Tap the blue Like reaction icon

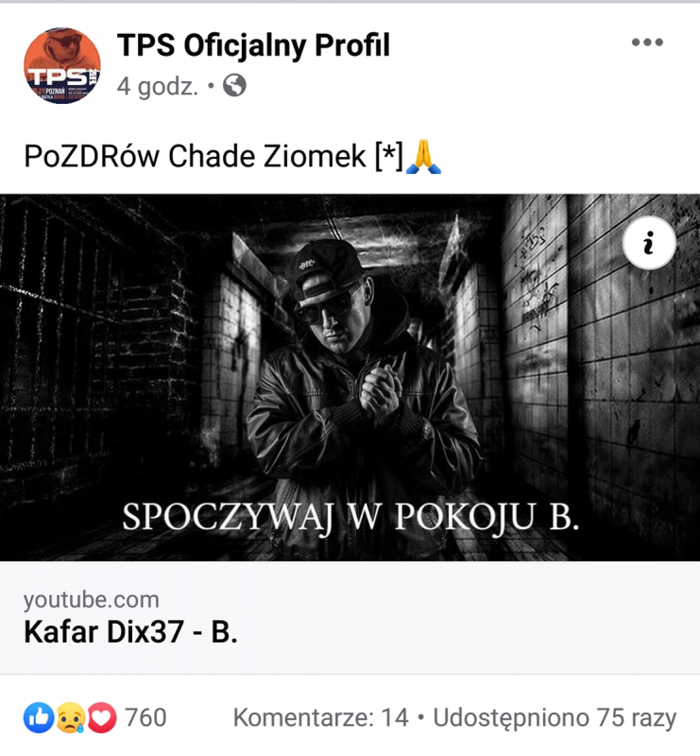tap(39, 718)
